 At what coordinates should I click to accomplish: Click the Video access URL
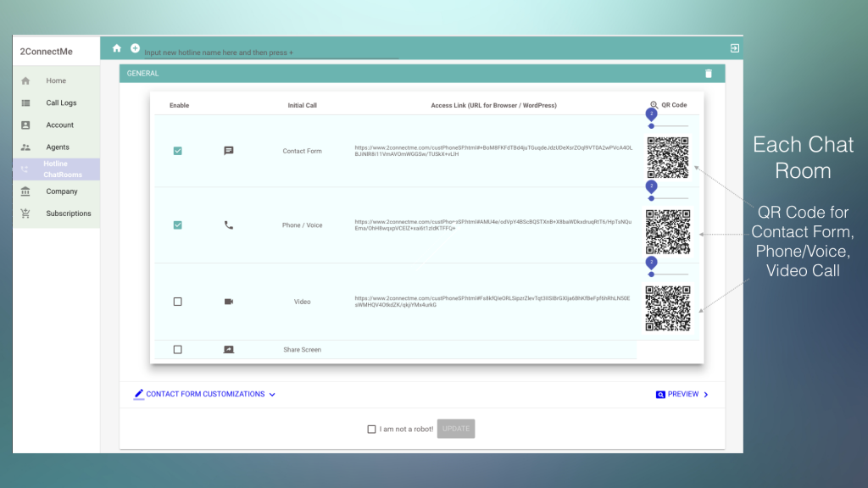coord(492,302)
